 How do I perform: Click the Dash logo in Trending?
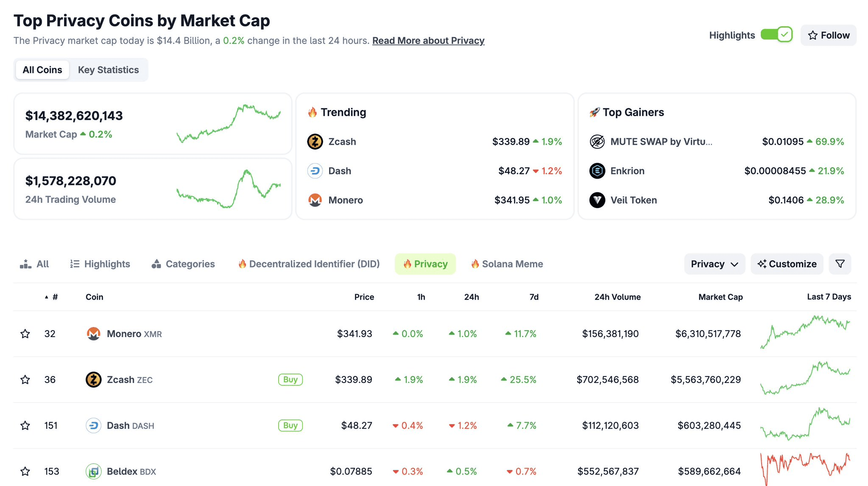315,171
